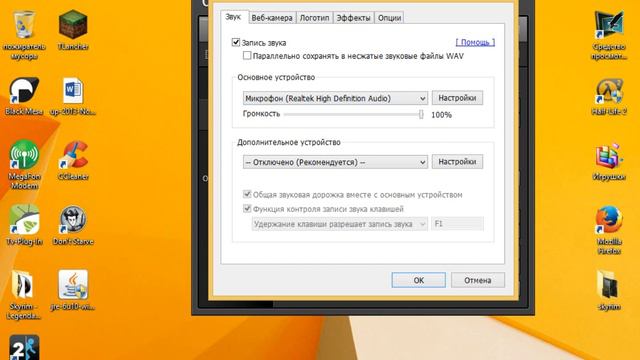Open the Tv-Plug-In desktop icon
Viewport: 640px width, 360px height.
coord(24,225)
